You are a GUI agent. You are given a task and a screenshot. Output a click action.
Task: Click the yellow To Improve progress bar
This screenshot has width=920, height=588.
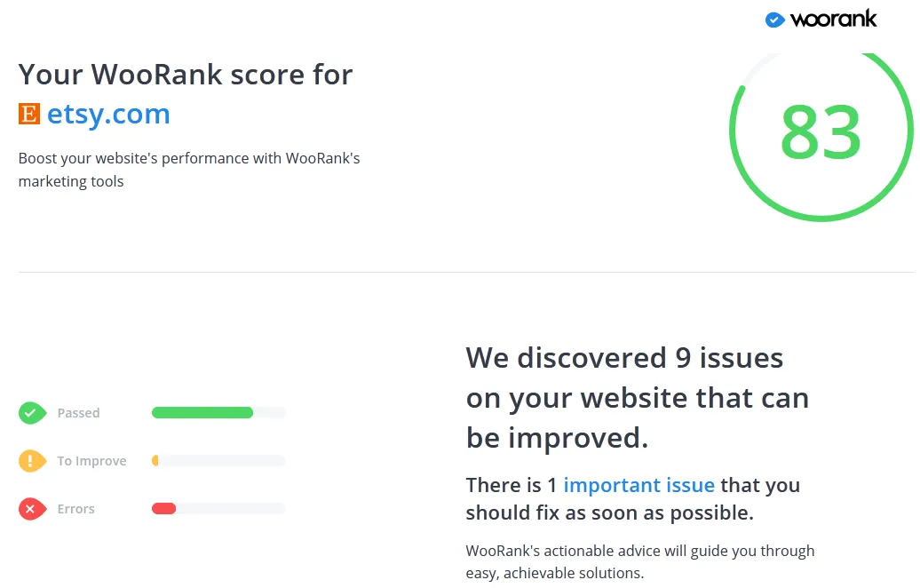(x=155, y=460)
